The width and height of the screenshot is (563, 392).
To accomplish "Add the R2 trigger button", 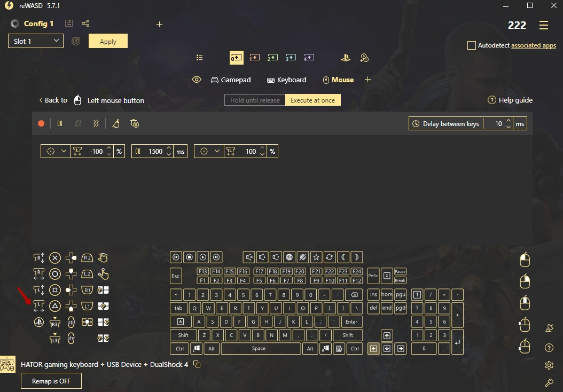I will click(87, 258).
